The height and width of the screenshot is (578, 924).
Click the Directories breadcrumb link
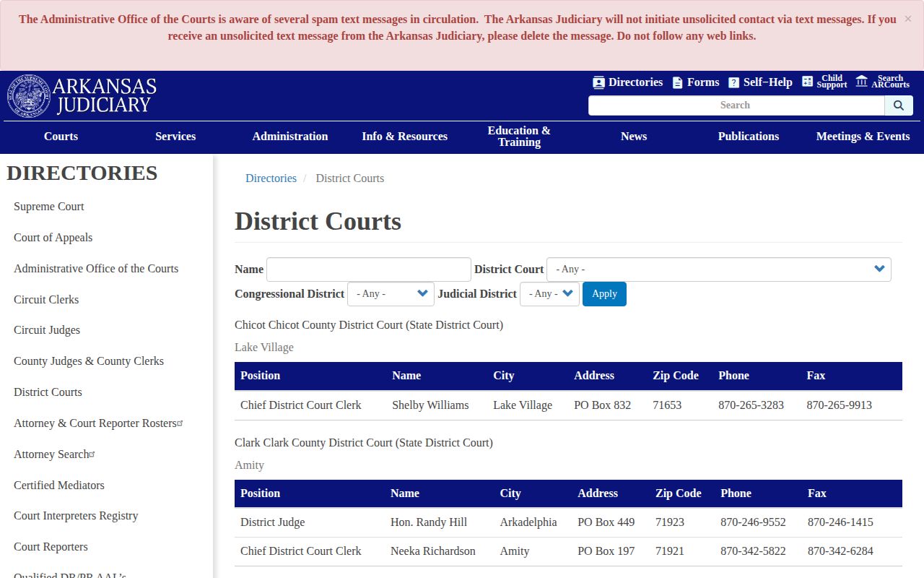[x=271, y=178]
